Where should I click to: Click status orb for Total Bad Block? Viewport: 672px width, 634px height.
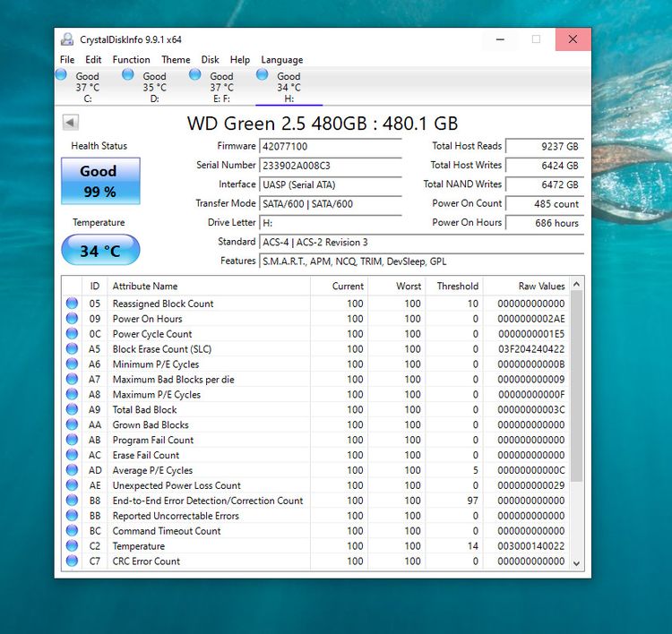[x=72, y=409]
